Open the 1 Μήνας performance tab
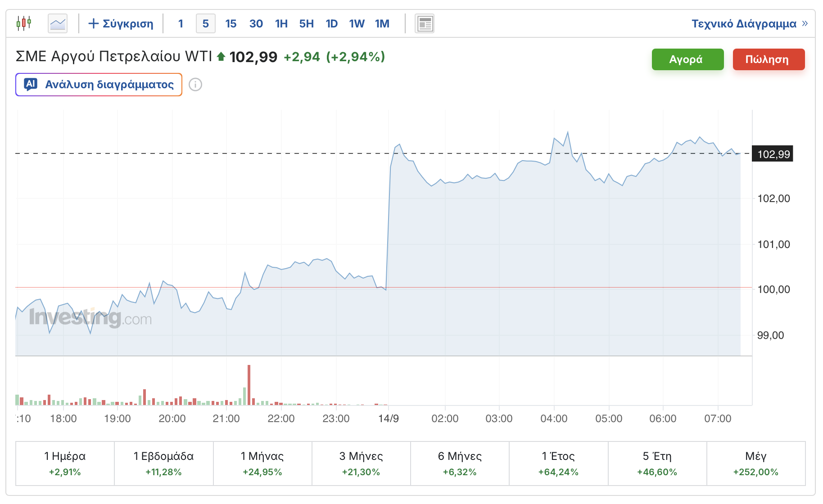Viewport: 823px width, 504px height. (x=262, y=463)
